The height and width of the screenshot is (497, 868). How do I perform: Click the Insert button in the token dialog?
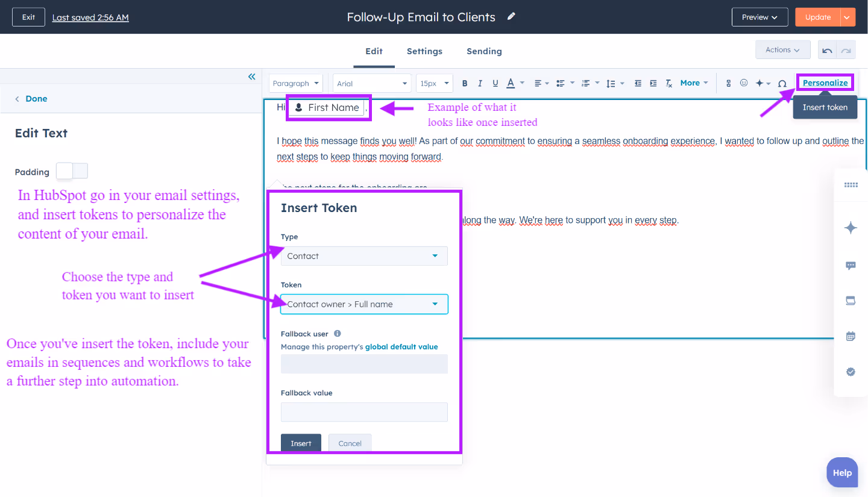coord(301,443)
